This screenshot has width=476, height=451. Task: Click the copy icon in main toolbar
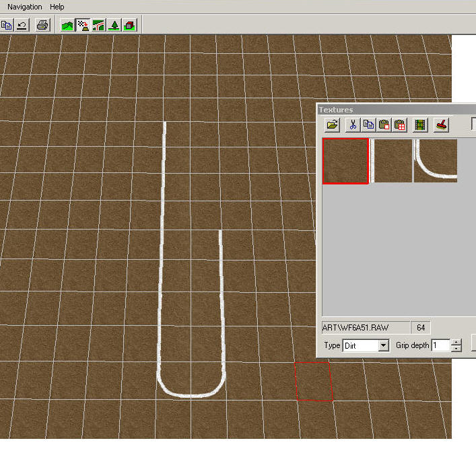[7, 26]
